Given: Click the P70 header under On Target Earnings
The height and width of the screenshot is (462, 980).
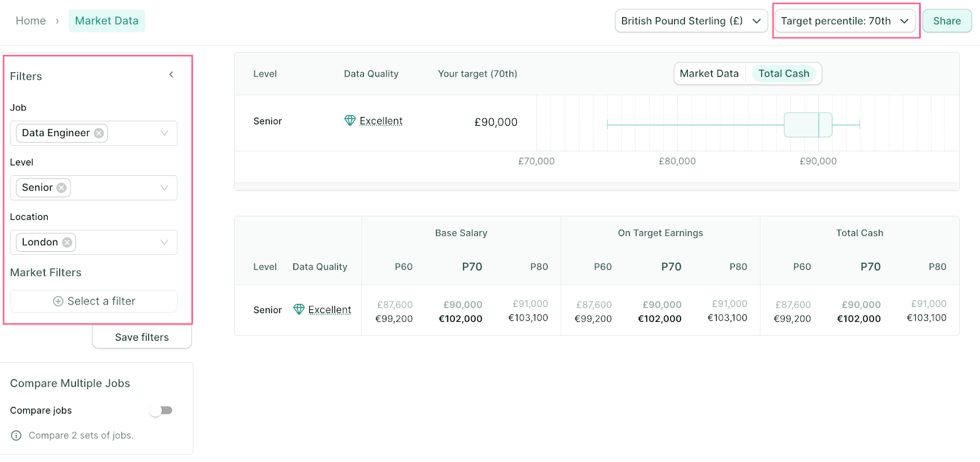Looking at the screenshot, I should [x=671, y=267].
